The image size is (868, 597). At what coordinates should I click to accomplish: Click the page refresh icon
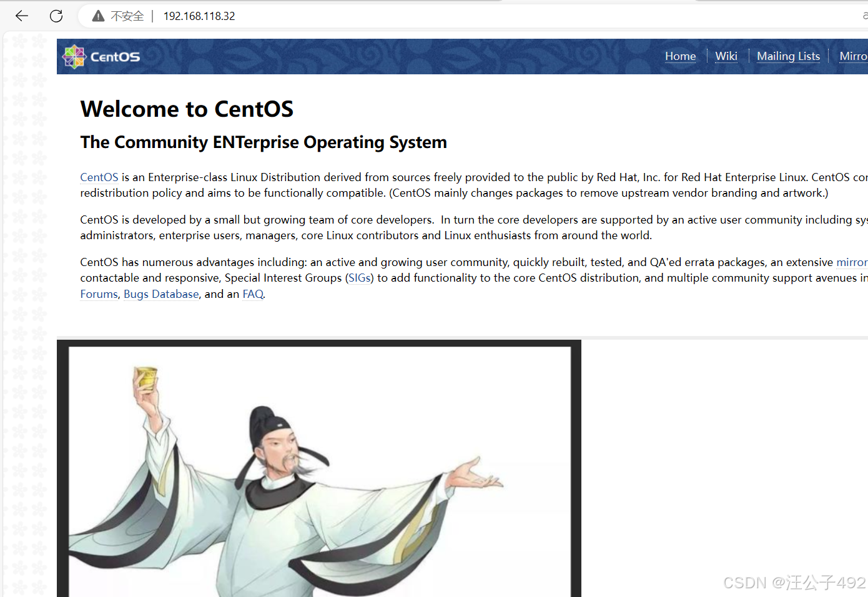click(56, 16)
